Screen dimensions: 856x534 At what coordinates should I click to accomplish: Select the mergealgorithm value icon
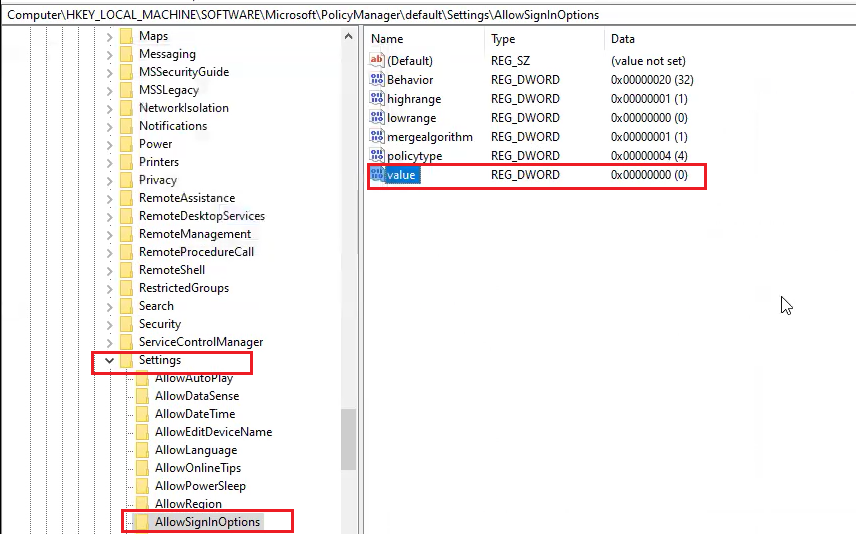pos(376,136)
